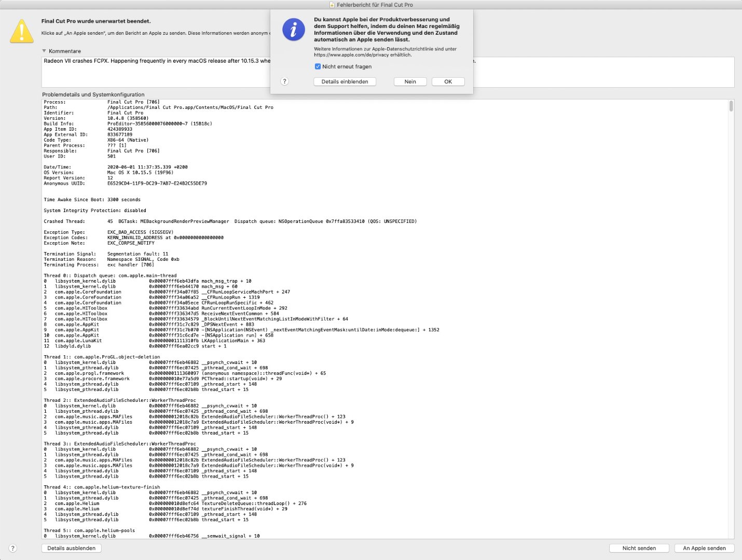Click the 'Version: 10.4.8 (358560)' line
The height and width of the screenshot is (560, 742).
tap(96, 118)
